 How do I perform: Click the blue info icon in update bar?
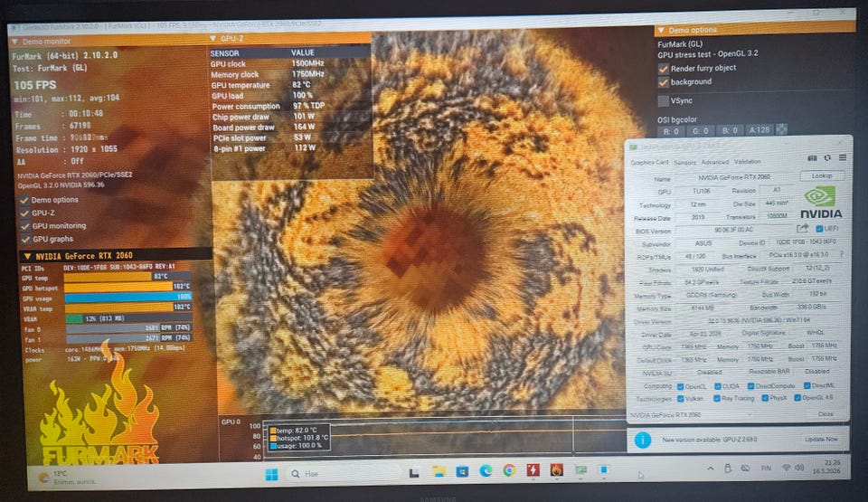(x=642, y=440)
